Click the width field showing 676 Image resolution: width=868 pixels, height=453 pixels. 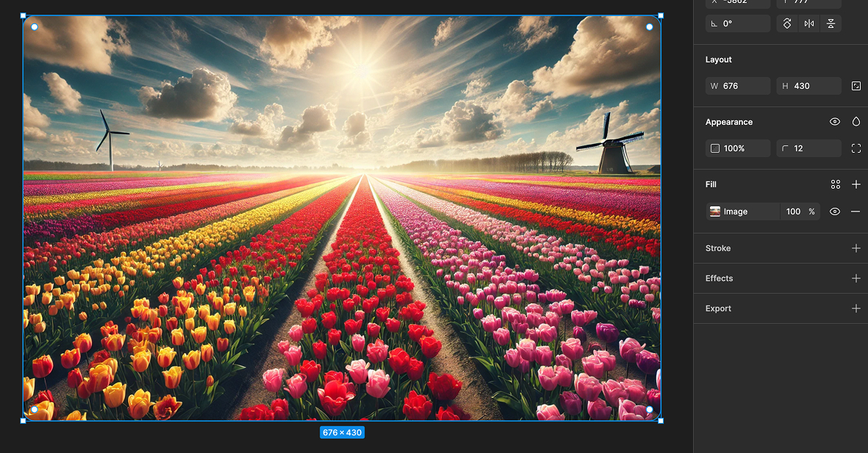coord(738,86)
